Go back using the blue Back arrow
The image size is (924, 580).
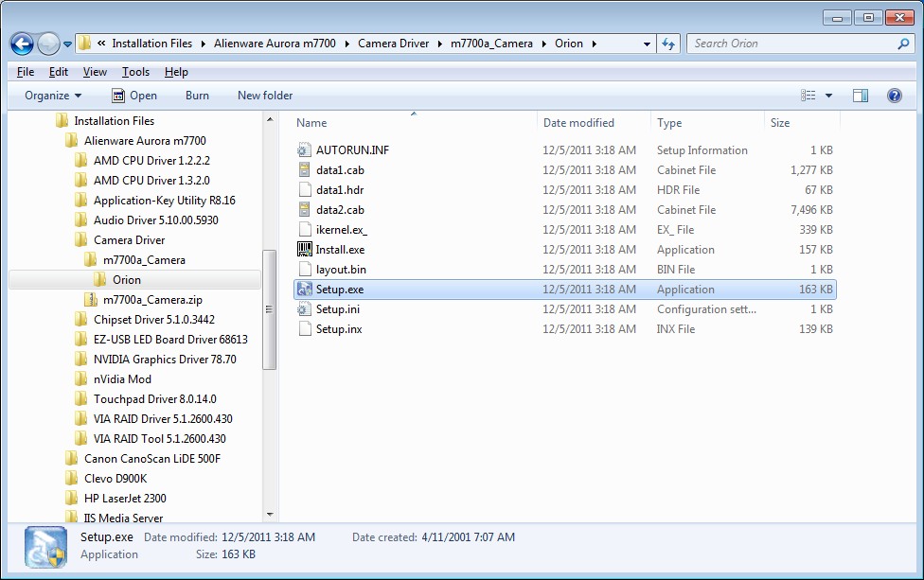23,44
